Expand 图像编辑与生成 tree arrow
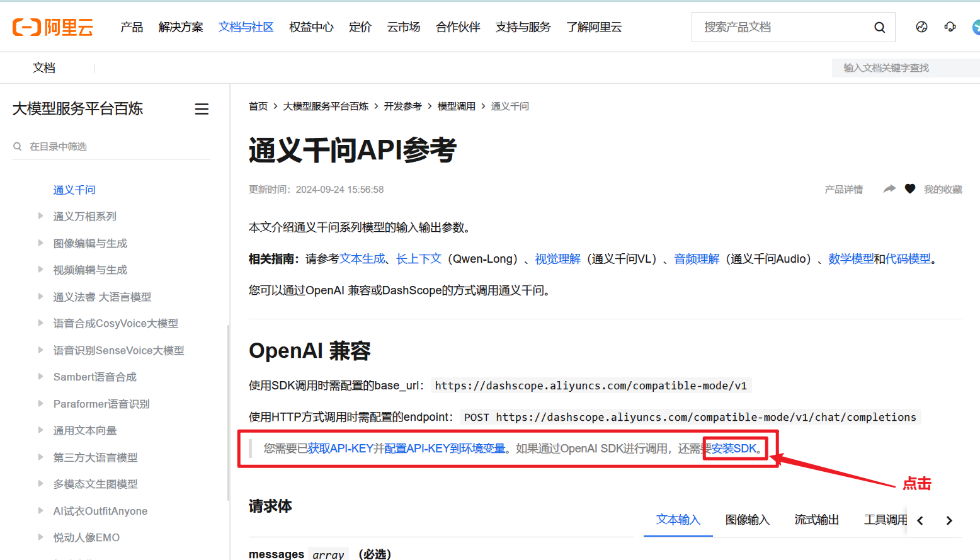Image resolution: width=980 pixels, height=560 pixels. [40, 243]
